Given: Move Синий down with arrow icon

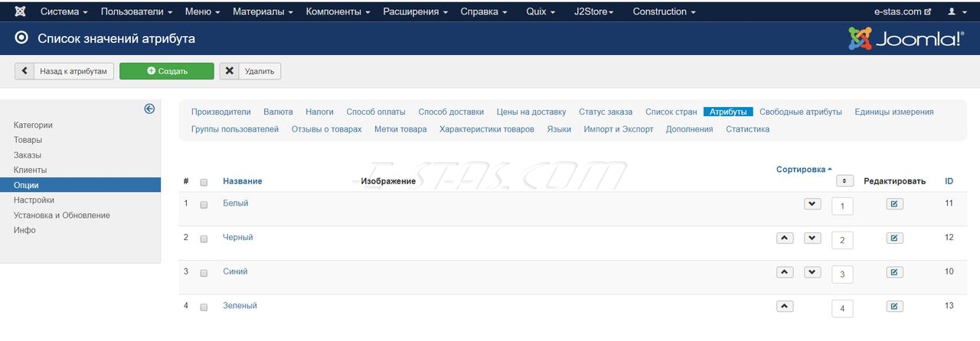Looking at the screenshot, I should tap(812, 272).
